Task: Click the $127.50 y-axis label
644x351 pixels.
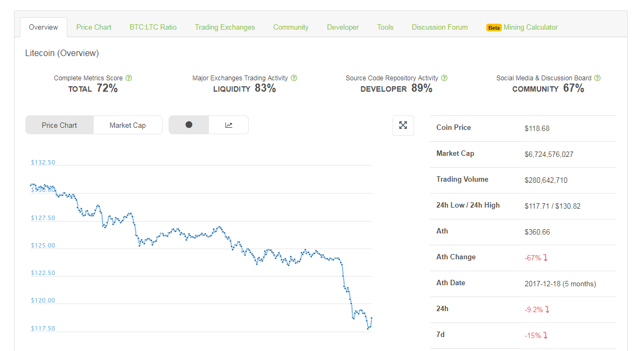Action: tap(43, 218)
